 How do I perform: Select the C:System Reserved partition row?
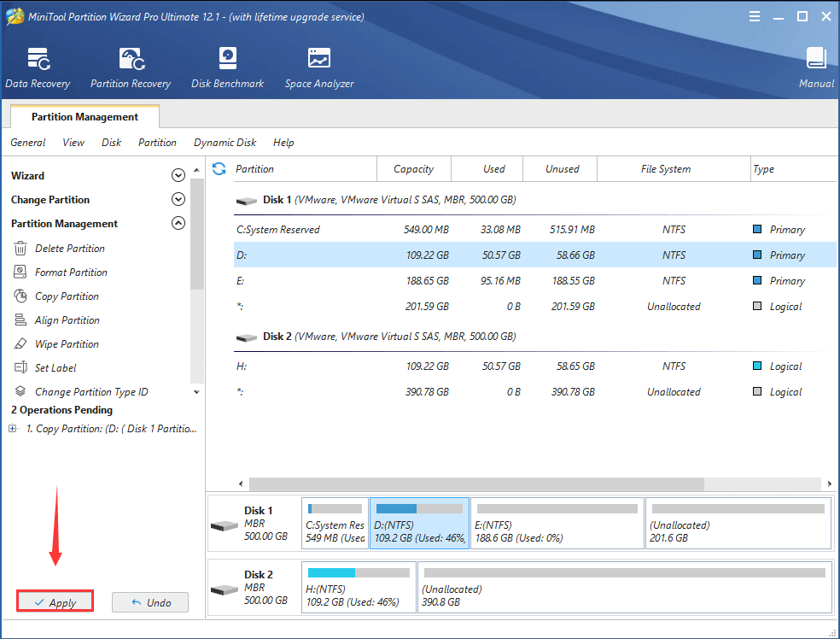point(534,230)
